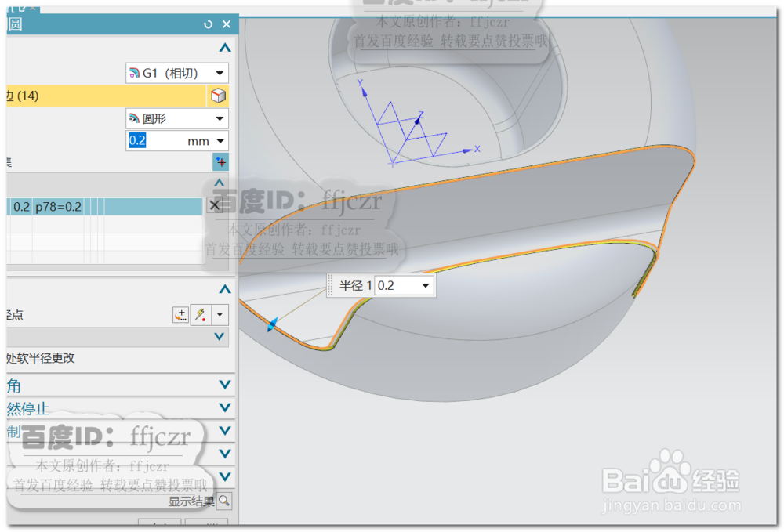Click the blue radius drag handle
Image resolution: width=784 pixels, height=532 pixels.
point(272,324)
